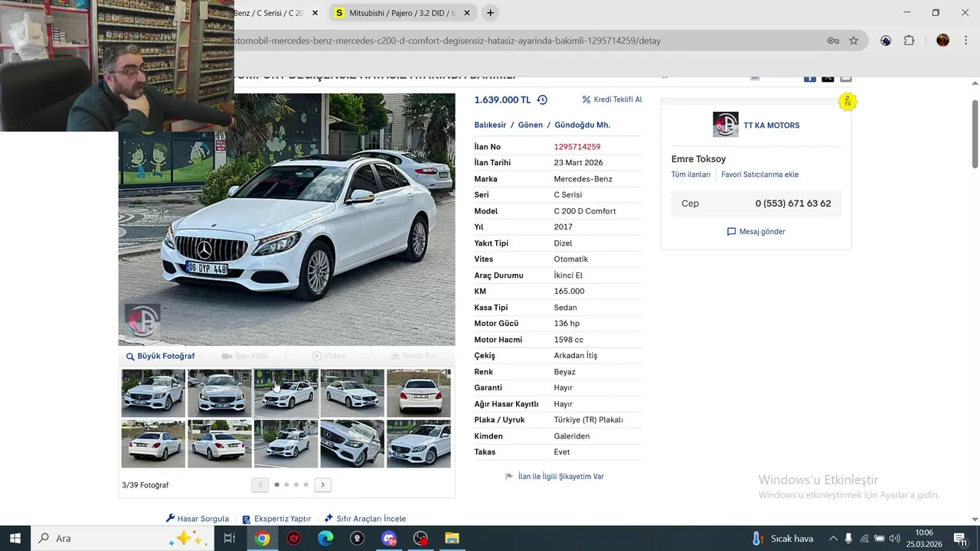This screenshot has width=980, height=551.
Task: Select the İlan Klibi tab
Action: tap(245, 357)
